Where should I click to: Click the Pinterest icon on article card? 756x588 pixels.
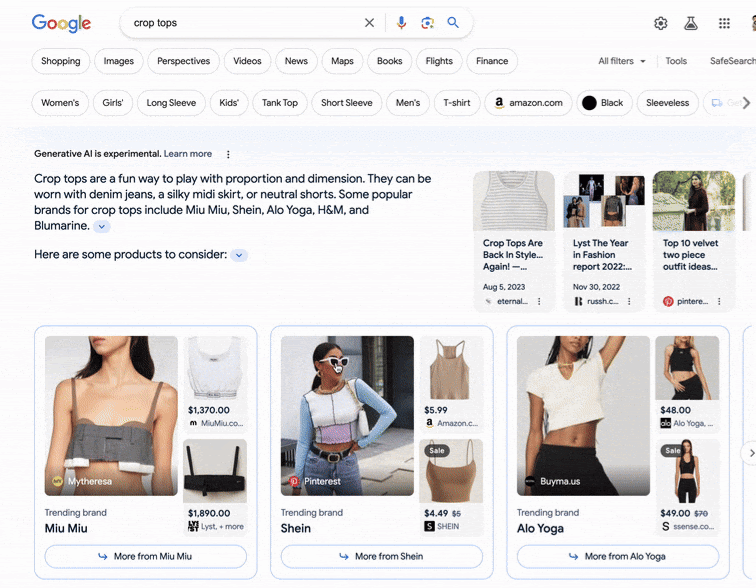pyautogui.click(x=668, y=301)
